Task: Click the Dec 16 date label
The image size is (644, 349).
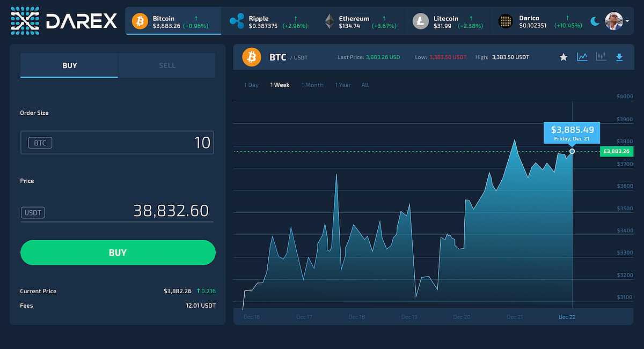Action: click(x=251, y=317)
